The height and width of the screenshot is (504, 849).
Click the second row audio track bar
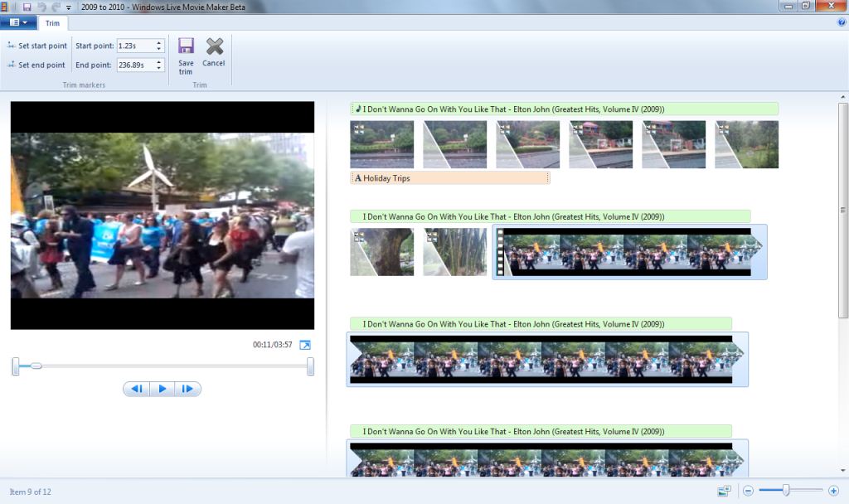pyautogui.click(x=551, y=216)
